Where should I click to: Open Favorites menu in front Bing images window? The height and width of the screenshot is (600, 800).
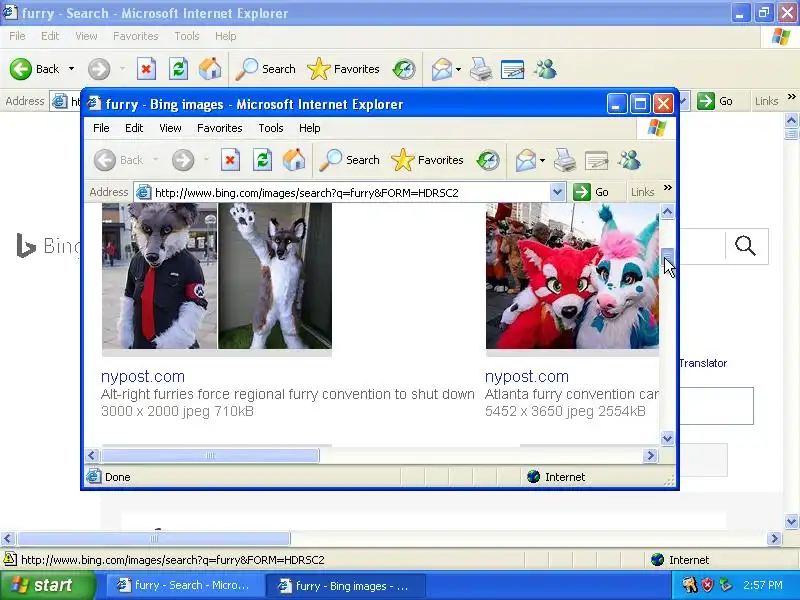pyautogui.click(x=220, y=128)
